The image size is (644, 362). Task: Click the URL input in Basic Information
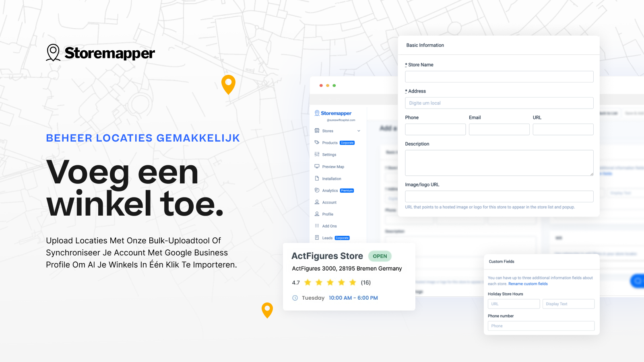point(563,130)
